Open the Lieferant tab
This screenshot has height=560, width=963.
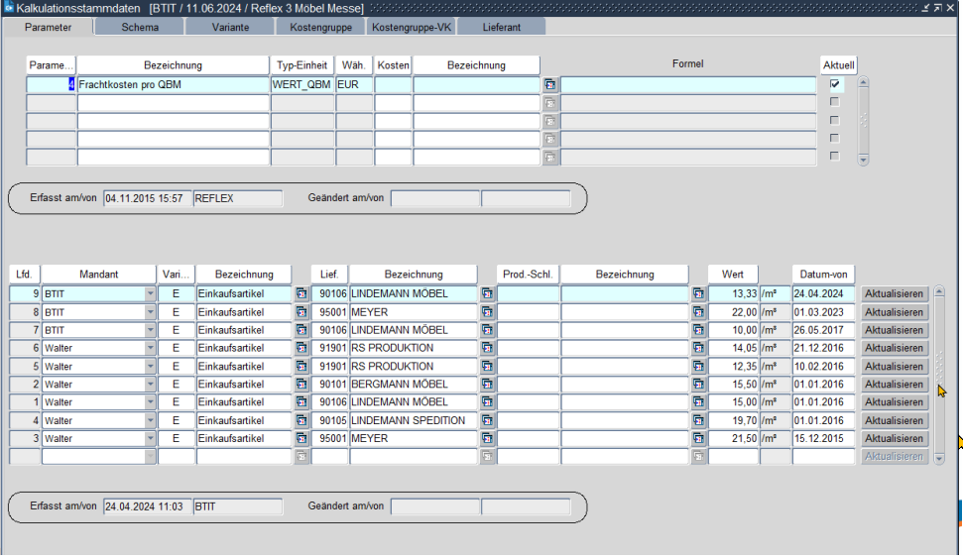501,27
